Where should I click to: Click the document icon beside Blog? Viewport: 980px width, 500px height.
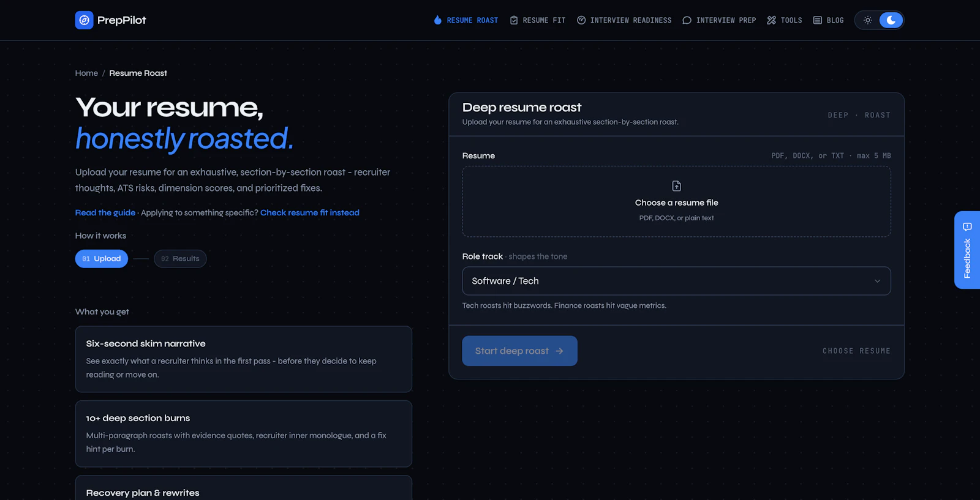(x=818, y=20)
